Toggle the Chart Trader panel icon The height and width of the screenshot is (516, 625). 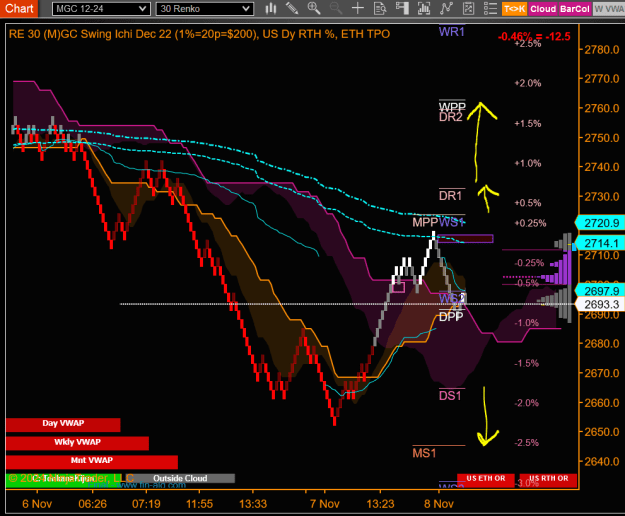(x=402, y=8)
